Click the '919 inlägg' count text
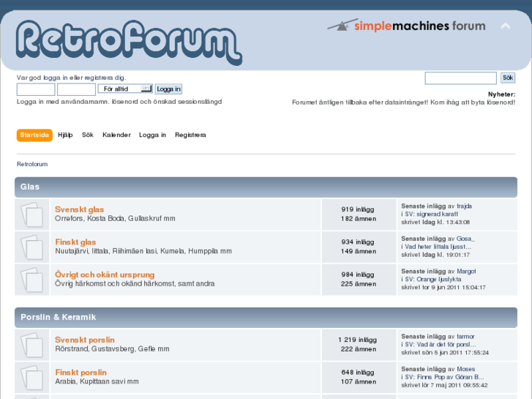This screenshot has height=399, width=532. [358, 209]
